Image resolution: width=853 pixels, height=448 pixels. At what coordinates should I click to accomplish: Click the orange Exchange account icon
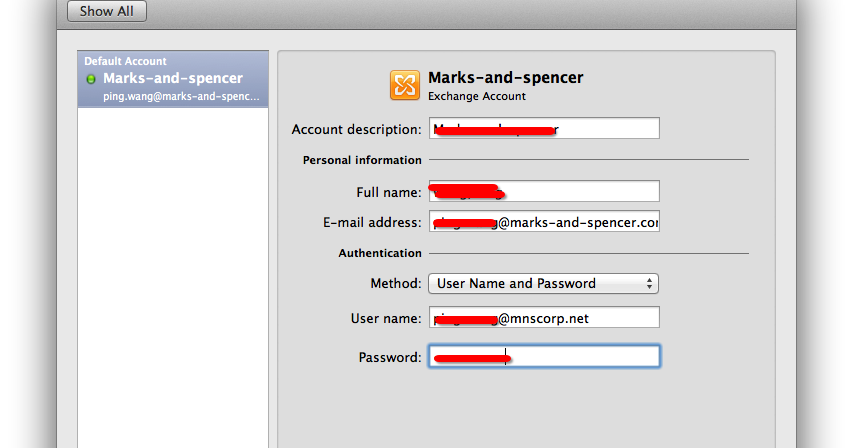click(x=405, y=85)
